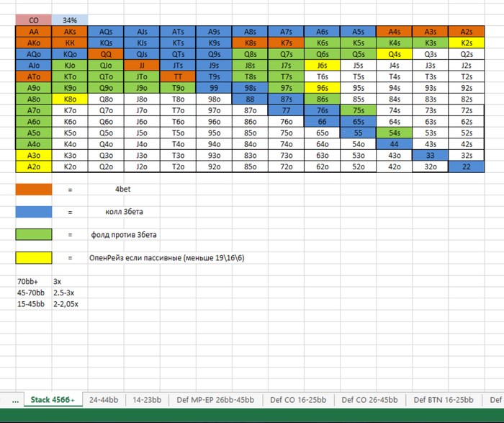Open the 14-23bb sheet tab
Viewport: 504px width, 423px height.
click(x=147, y=400)
